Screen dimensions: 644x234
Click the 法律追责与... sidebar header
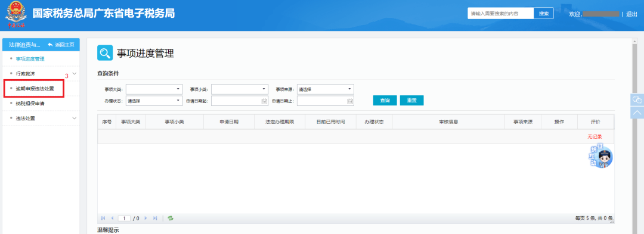tap(24, 44)
